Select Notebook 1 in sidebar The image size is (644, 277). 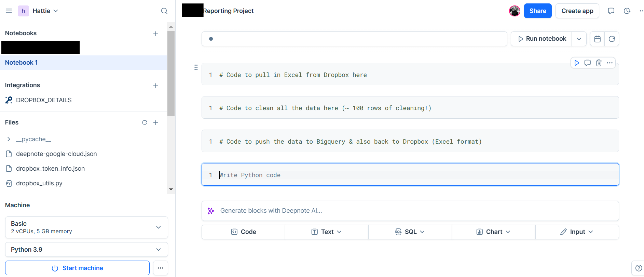(21, 63)
